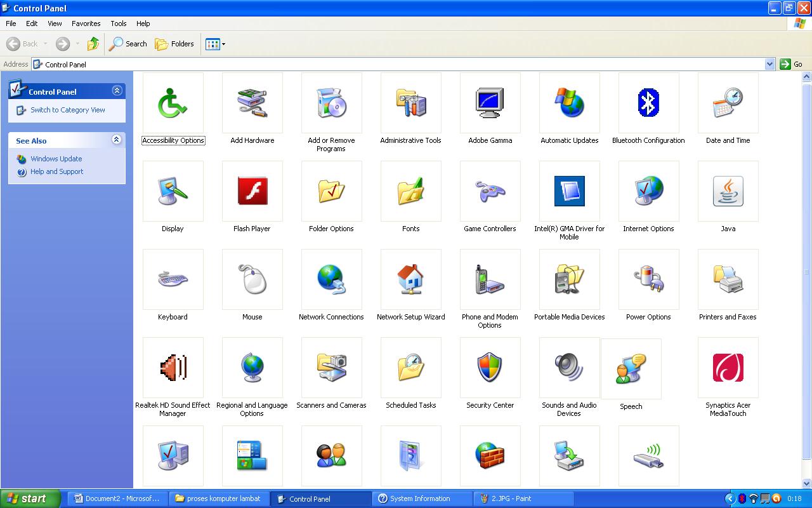
Task: Open the Tools menu
Action: 119,23
